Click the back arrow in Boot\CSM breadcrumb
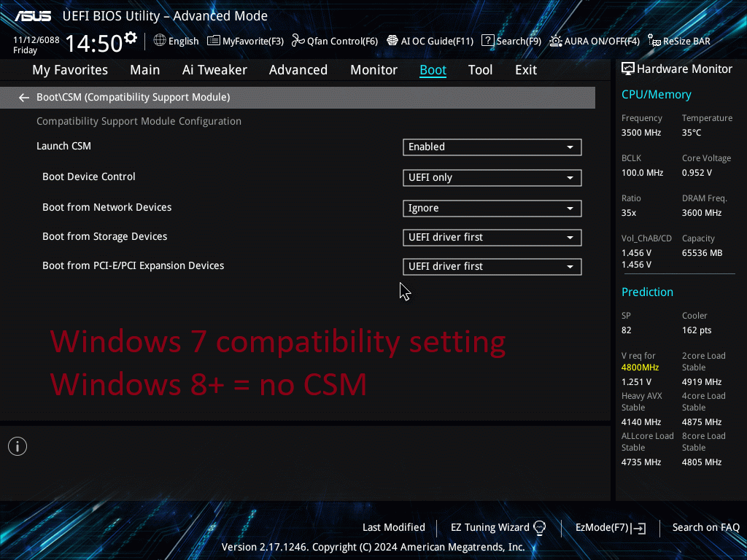This screenshot has height=560, width=747. tap(24, 98)
